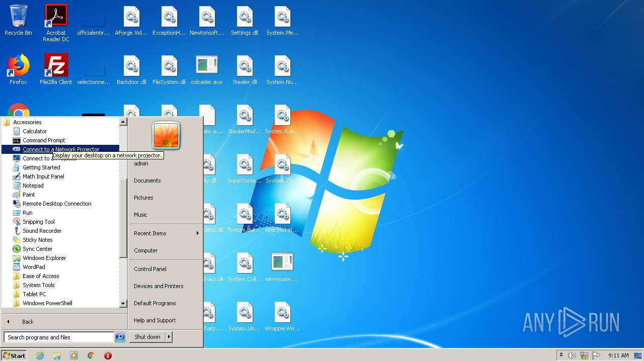This screenshot has height=362, width=644.
Task: Click the 9:11 AM taskbar clock
Action: pyautogui.click(x=618, y=355)
